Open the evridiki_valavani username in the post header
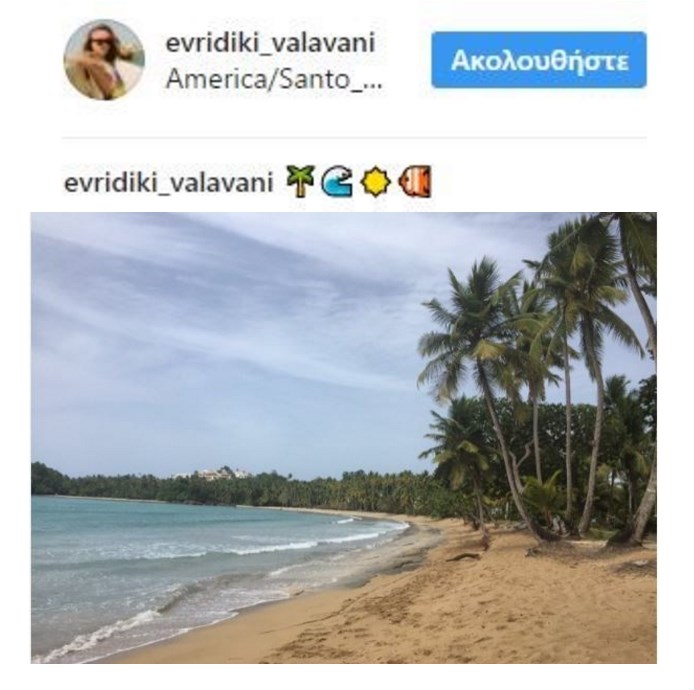 270,42
